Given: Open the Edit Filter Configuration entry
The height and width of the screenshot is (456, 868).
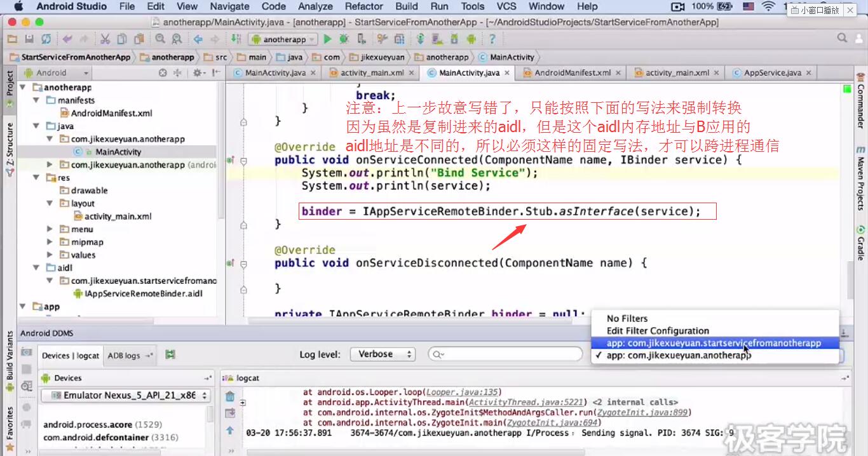Looking at the screenshot, I should tap(658, 331).
